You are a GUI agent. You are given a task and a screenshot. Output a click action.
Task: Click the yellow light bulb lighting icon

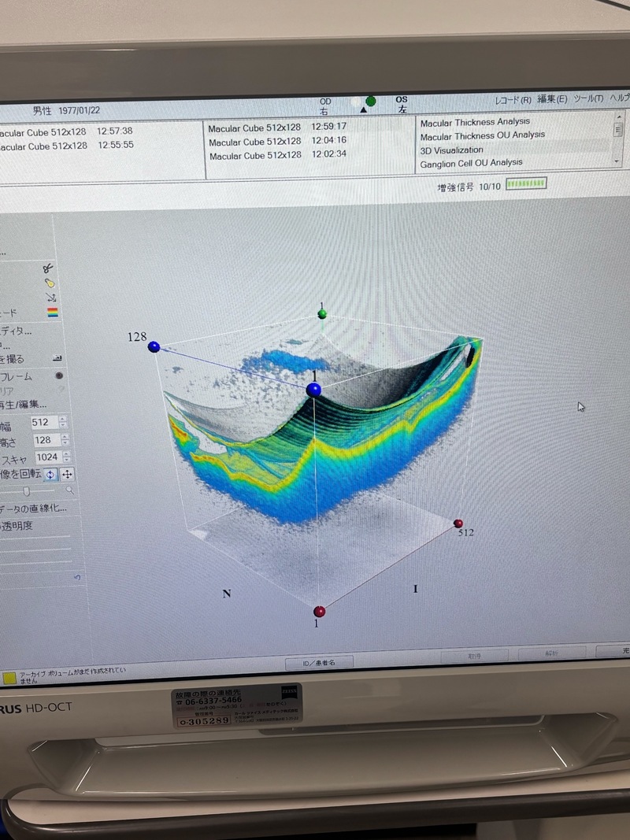point(50,283)
